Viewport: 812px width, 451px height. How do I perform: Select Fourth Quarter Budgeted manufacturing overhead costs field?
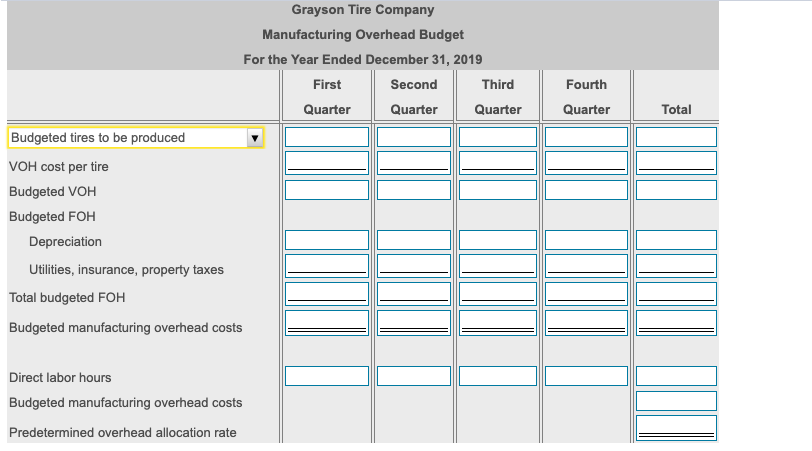pos(586,323)
